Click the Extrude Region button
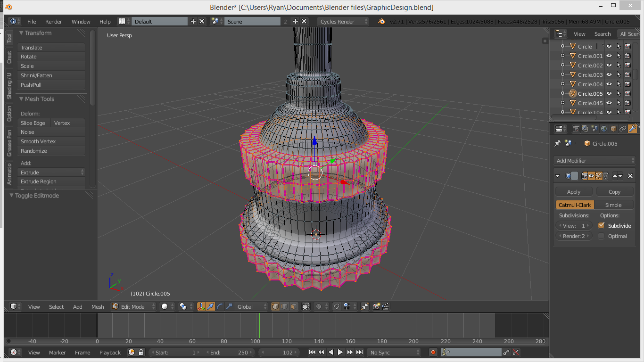 (51, 181)
